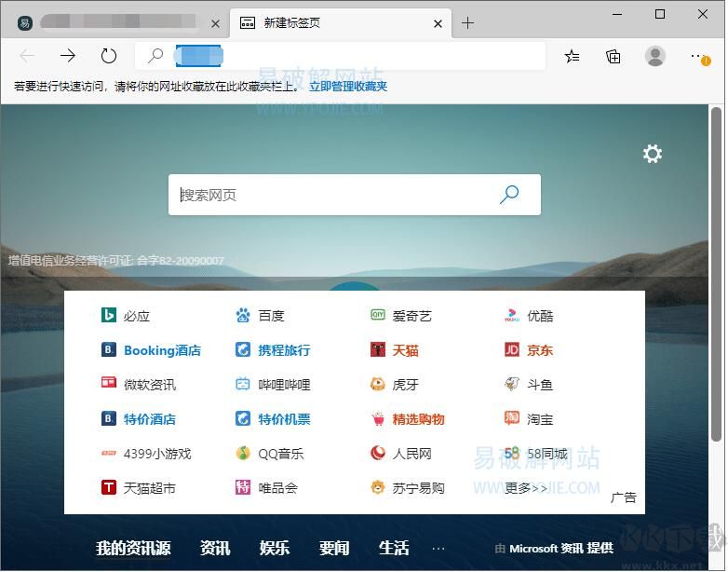Go back with the browser back arrow
Screen dimensions: 728x572
[27, 56]
